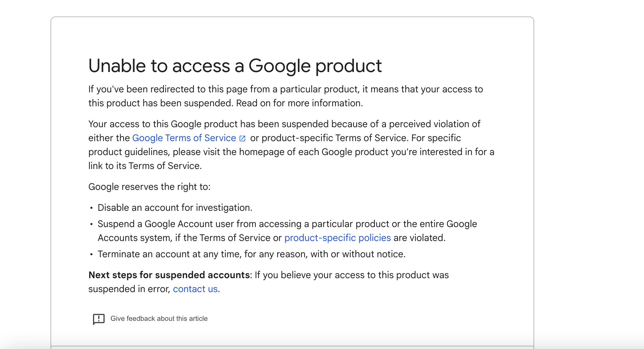The height and width of the screenshot is (349, 644).
Task: Select Give feedback about this article
Action: (x=159, y=319)
